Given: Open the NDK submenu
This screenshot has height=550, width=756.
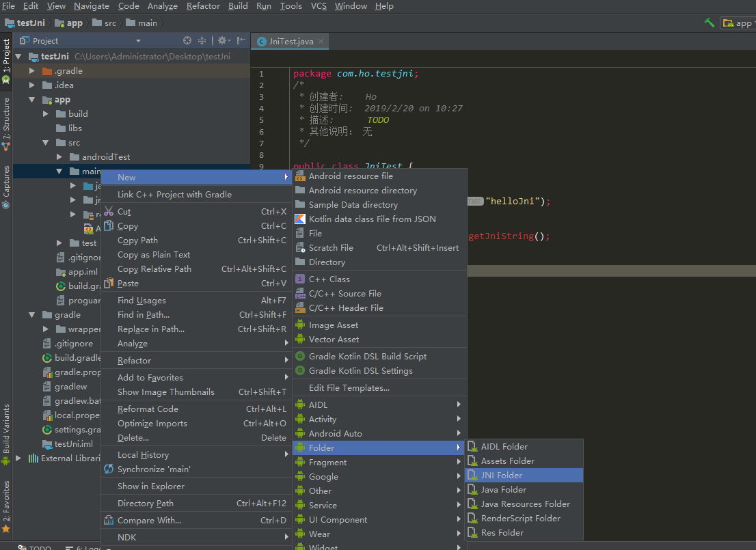Looking at the screenshot, I should [x=195, y=538].
